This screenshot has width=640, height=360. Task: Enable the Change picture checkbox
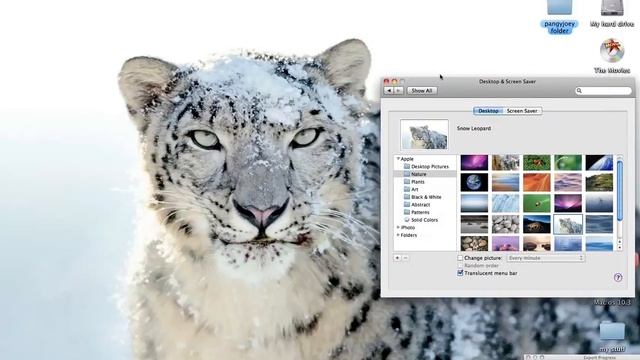pyautogui.click(x=460, y=258)
